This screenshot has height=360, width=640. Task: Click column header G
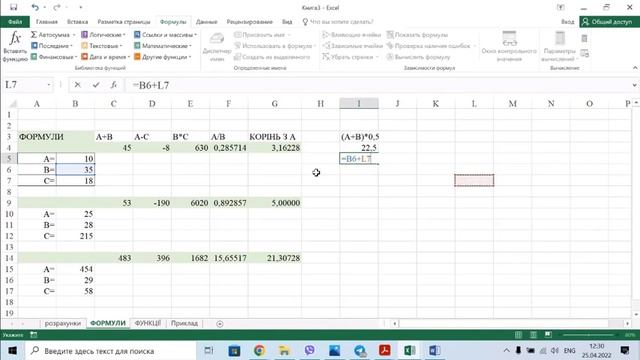pos(275,104)
